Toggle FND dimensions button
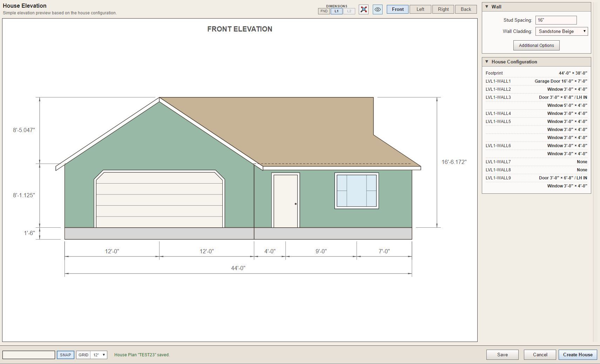Screen dimensions: 600x364 (x=324, y=11)
